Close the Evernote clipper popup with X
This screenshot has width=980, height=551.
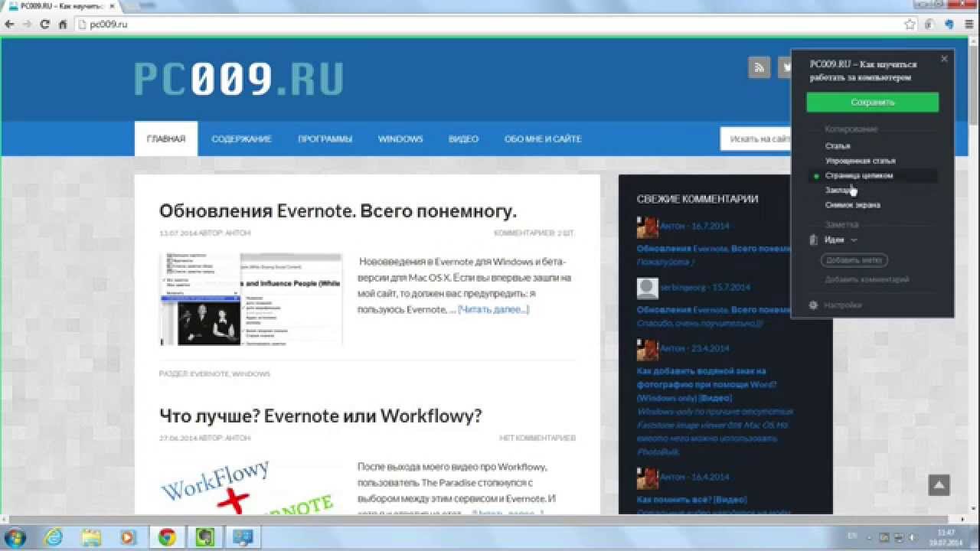(944, 59)
